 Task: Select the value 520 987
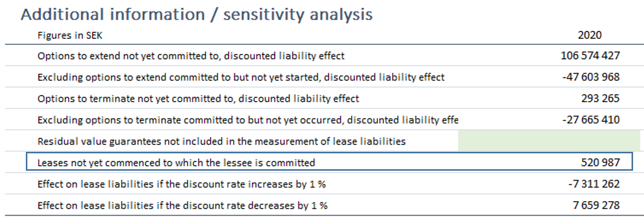[x=600, y=162]
